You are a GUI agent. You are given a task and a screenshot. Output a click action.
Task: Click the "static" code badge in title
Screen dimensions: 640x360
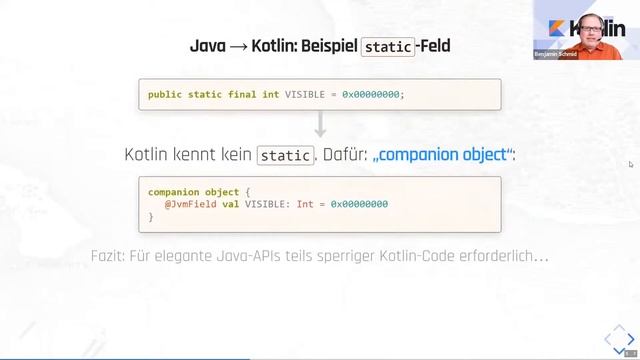388,47
